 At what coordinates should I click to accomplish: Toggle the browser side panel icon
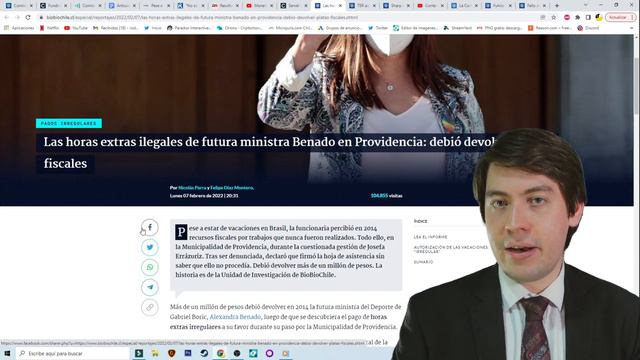coord(588,18)
